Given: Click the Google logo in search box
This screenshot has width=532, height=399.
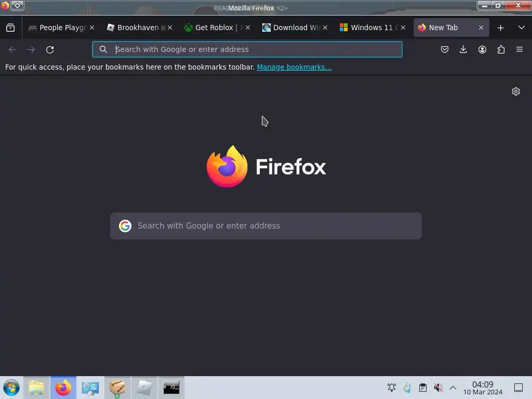Looking at the screenshot, I should point(125,226).
